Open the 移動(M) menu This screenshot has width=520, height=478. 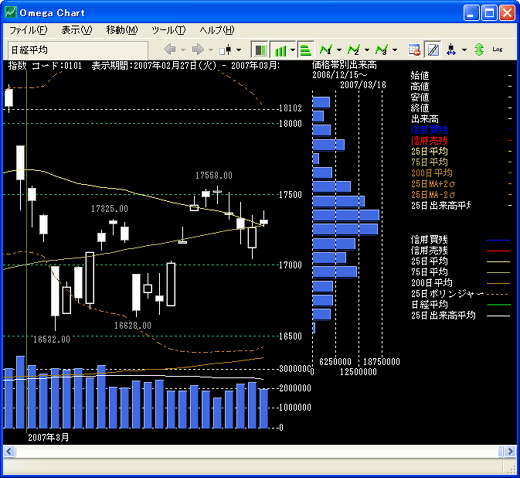tap(122, 30)
